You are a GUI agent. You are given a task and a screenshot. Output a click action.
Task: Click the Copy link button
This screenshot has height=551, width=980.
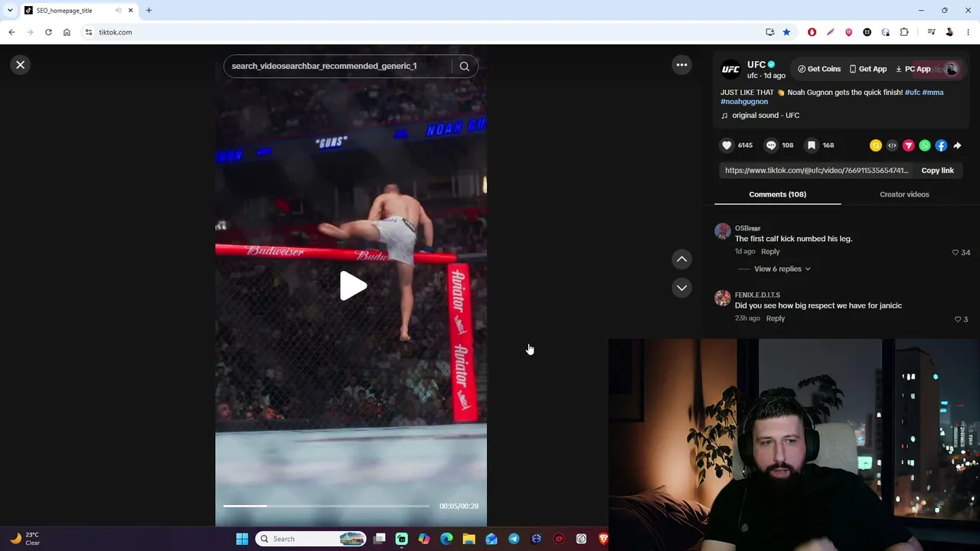[x=937, y=171]
